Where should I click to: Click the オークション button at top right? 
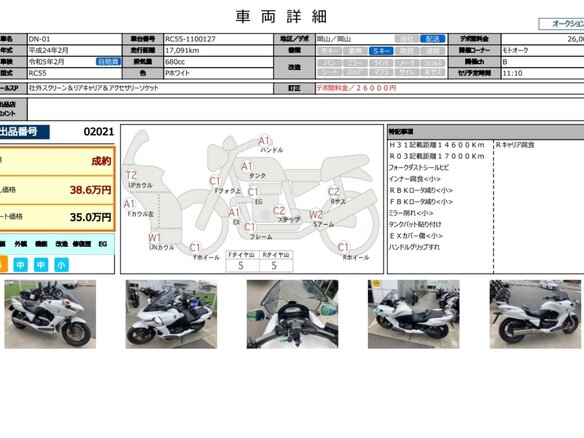(x=561, y=24)
